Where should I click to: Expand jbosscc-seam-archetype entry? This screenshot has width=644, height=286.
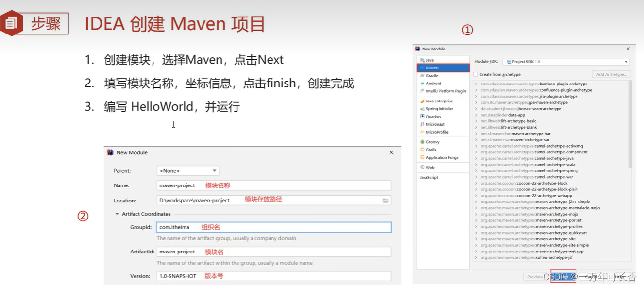[476, 109]
